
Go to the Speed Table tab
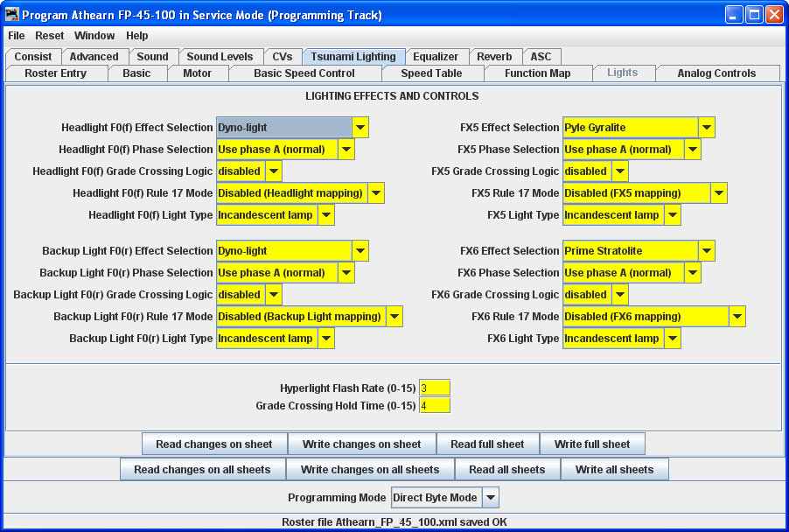431,73
